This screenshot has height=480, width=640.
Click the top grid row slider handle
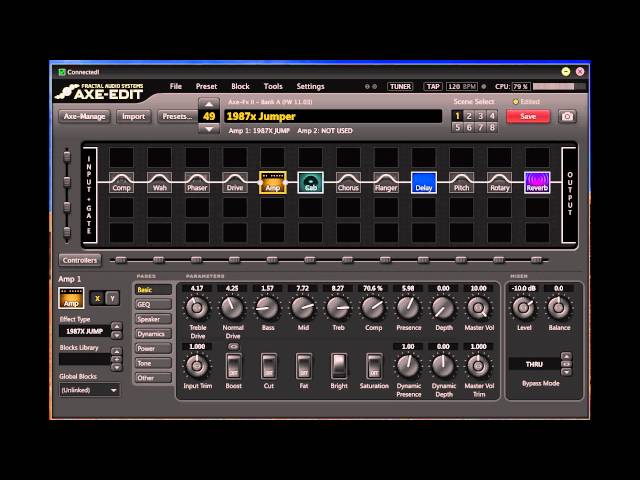[67, 156]
